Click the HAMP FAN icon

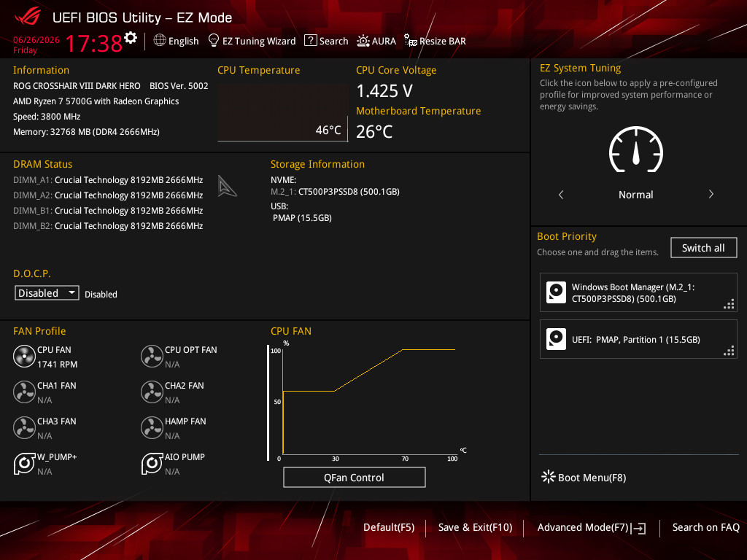pos(152,427)
